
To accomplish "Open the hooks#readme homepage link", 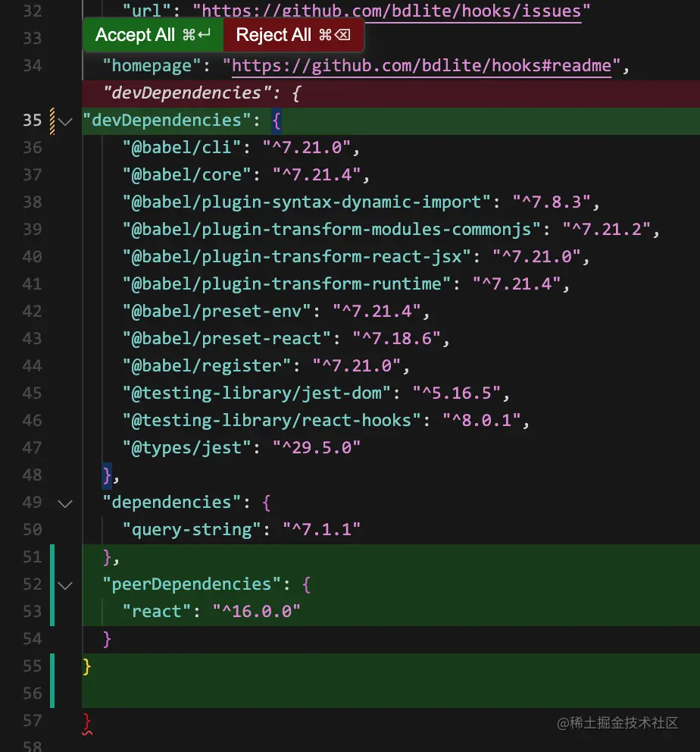I will point(421,66).
